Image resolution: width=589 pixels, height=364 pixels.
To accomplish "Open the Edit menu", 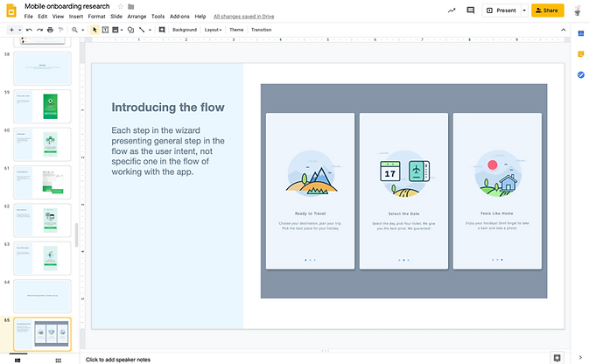I will pos(43,17).
